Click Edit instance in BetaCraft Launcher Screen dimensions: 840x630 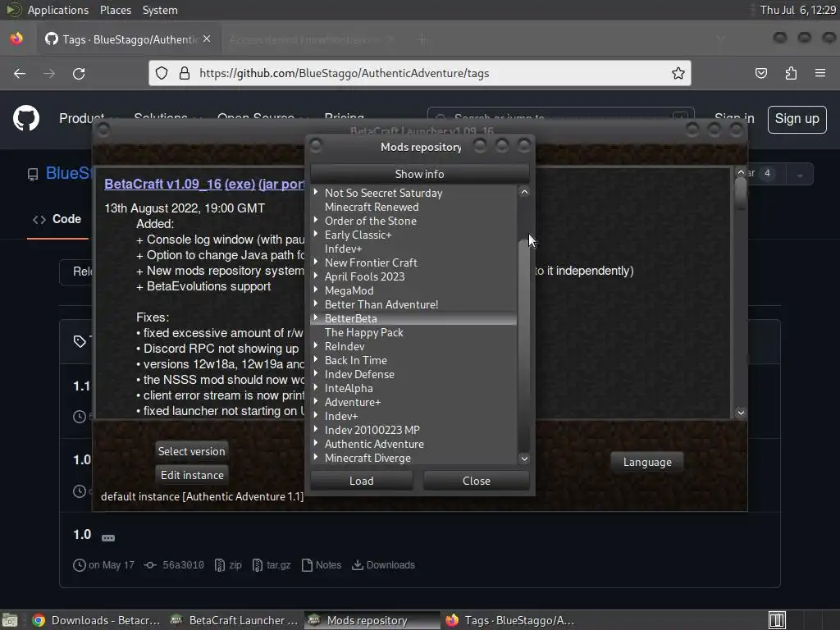point(192,475)
